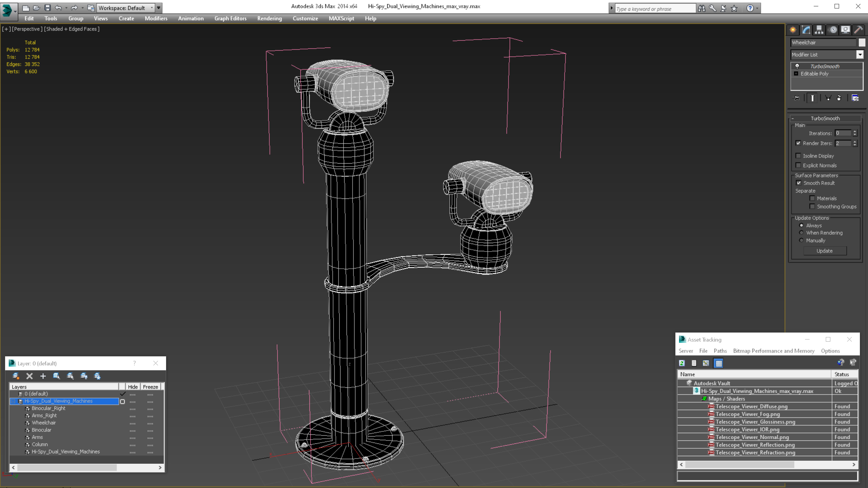
Task: Click Make Unique icon in modifier stack
Action: pos(828,98)
